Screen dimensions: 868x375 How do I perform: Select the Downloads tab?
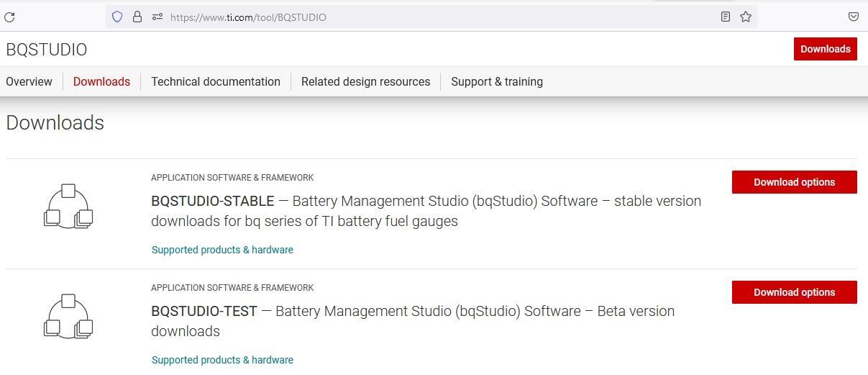[x=101, y=81]
